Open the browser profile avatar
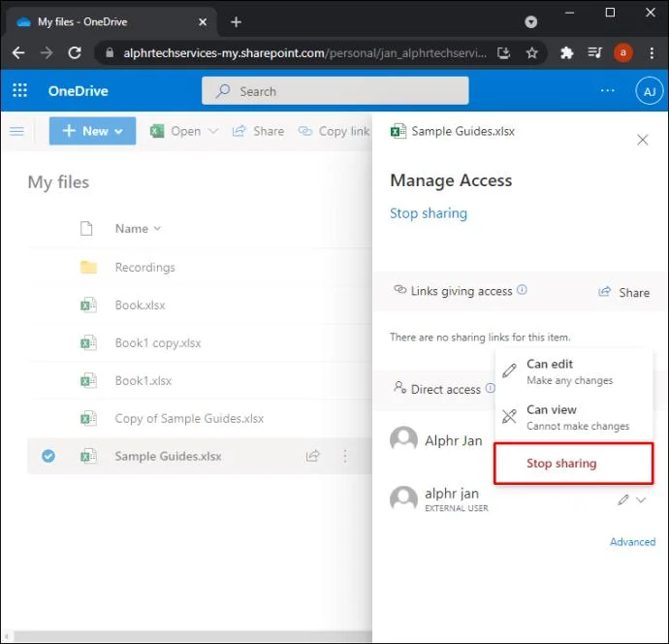This screenshot has width=669, height=644. point(622,53)
